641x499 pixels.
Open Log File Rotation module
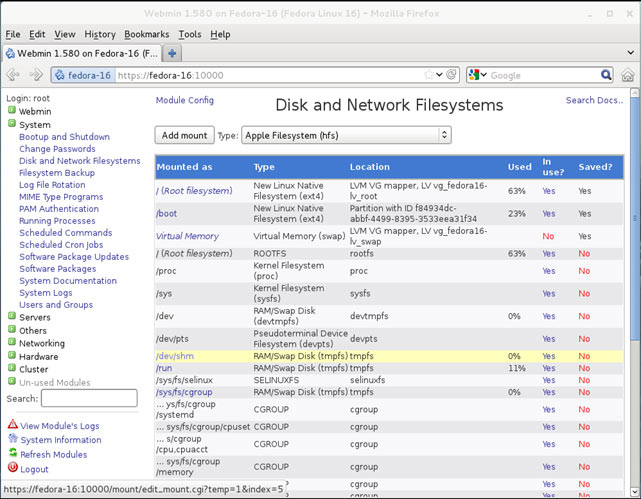[x=52, y=185]
